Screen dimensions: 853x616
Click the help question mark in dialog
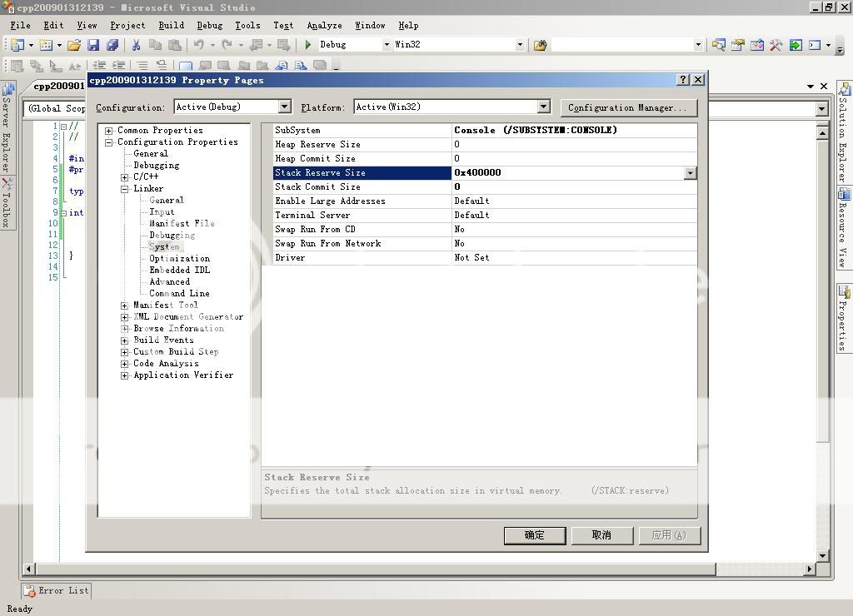pos(683,80)
